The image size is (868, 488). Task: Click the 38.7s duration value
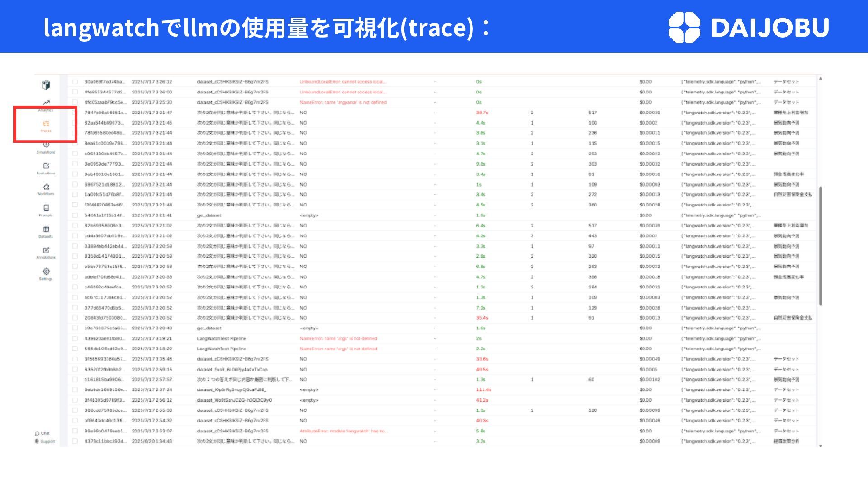[482, 113]
